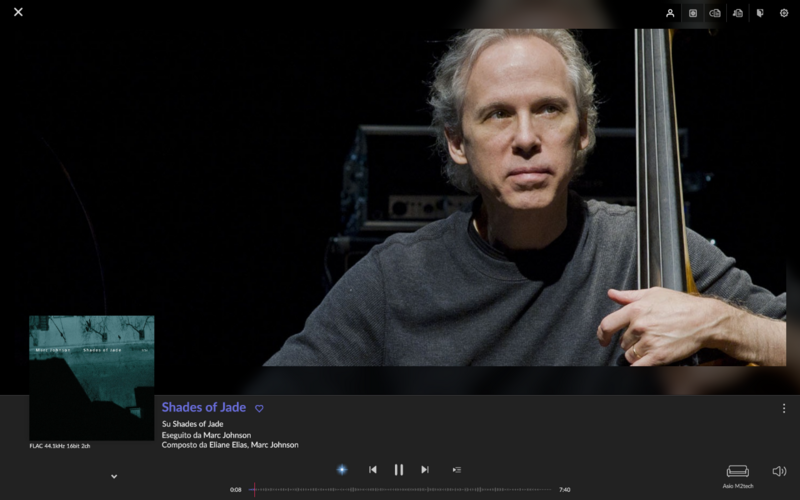Viewport: 800px width, 500px height.
Task: Open the display settings gear icon
Action: 784,13
